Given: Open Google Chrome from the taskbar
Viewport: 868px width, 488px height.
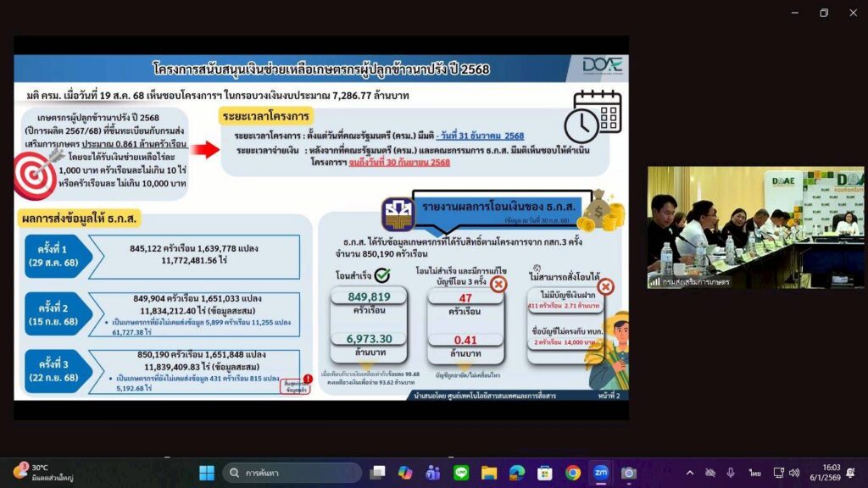Looking at the screenshot, I should [573, 472].
